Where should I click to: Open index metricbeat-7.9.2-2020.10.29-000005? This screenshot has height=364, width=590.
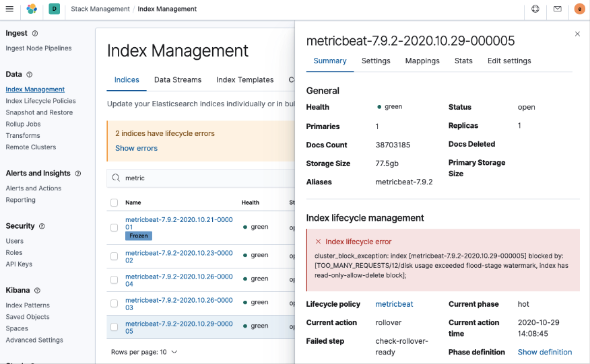[x=178, y=328]
